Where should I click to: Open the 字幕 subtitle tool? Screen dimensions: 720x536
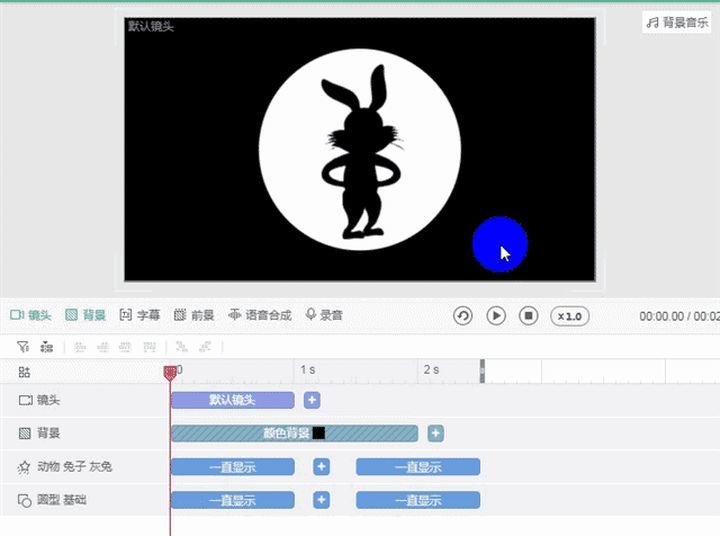click(x=140, y=315)
